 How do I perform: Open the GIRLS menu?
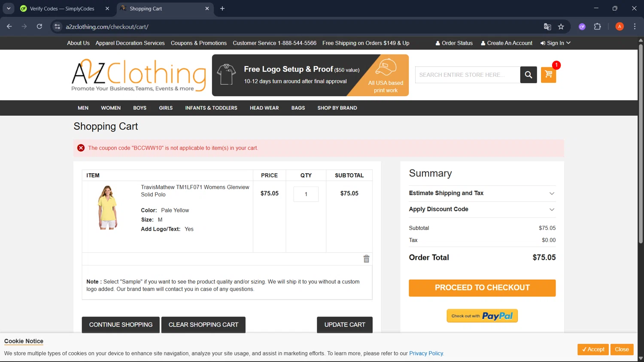pyautogui.click(x=166, y=108)
